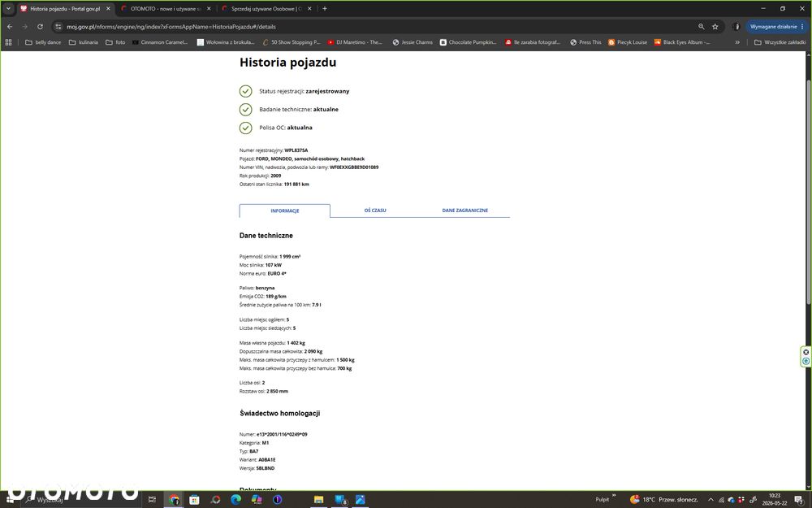The image size is (812, 508).
Task: Bookmark this page with the star icon
Action: point(715,27)
